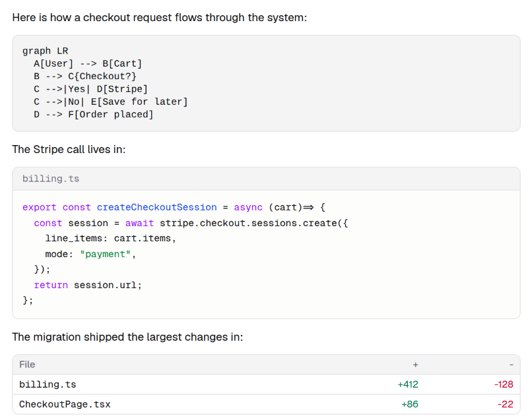The image size is (532, 420).
Task: Click the 'async' keyword in the code
Action: click(248, 207)
